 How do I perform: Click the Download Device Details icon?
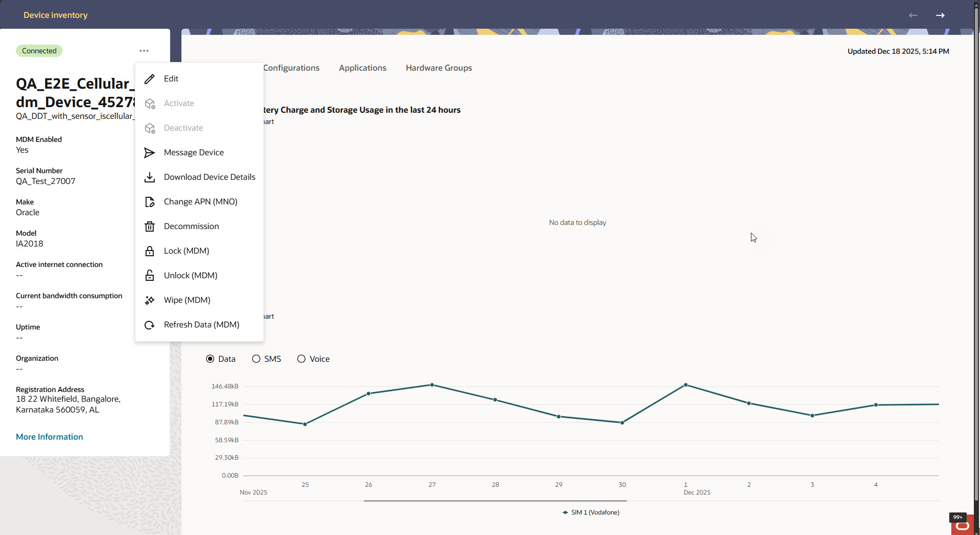tap(149, 177)
